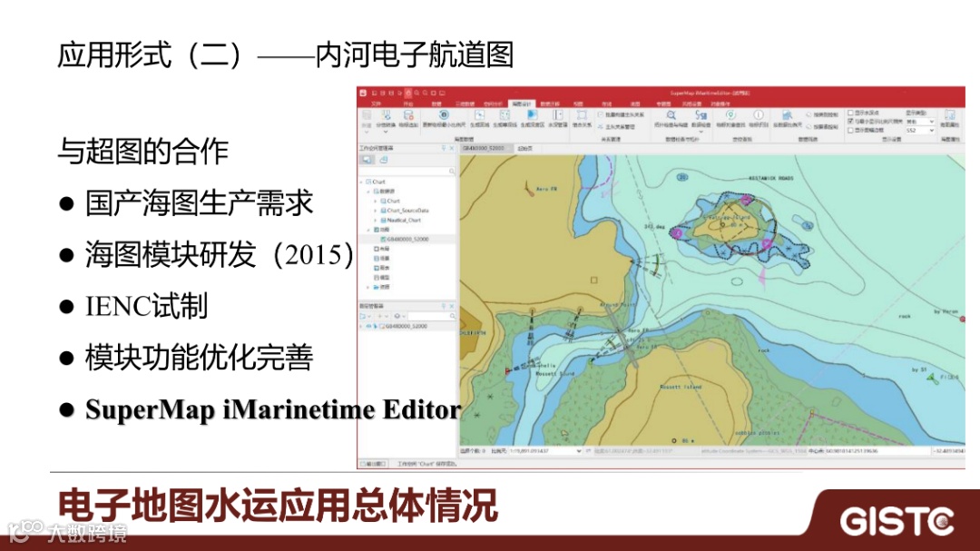This screenshot has height=551, width=980.
Task: Click the 生成区域 tool icon
Action: point(479,115)
